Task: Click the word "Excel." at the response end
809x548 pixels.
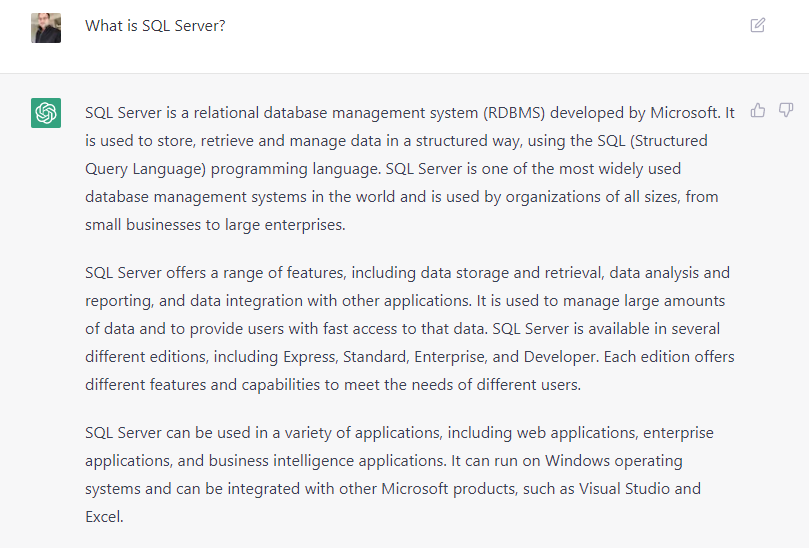Action: coord(104,518)
